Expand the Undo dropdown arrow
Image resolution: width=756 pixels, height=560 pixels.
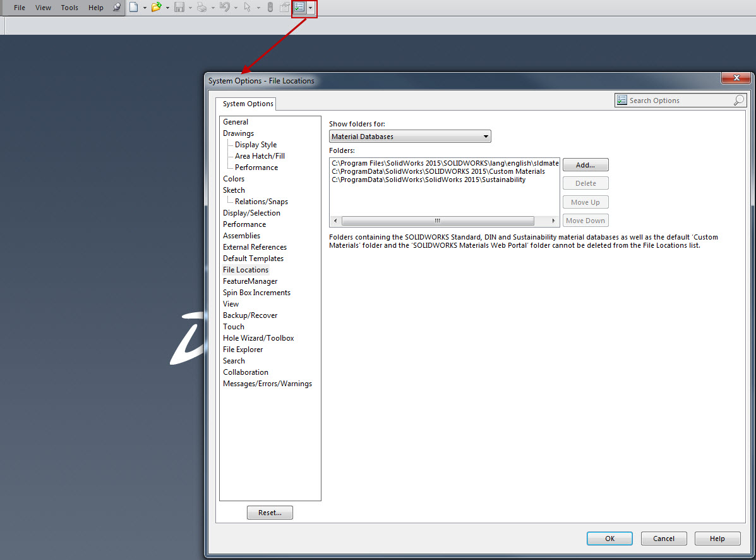pyautogui.click(x=236, y=8)
